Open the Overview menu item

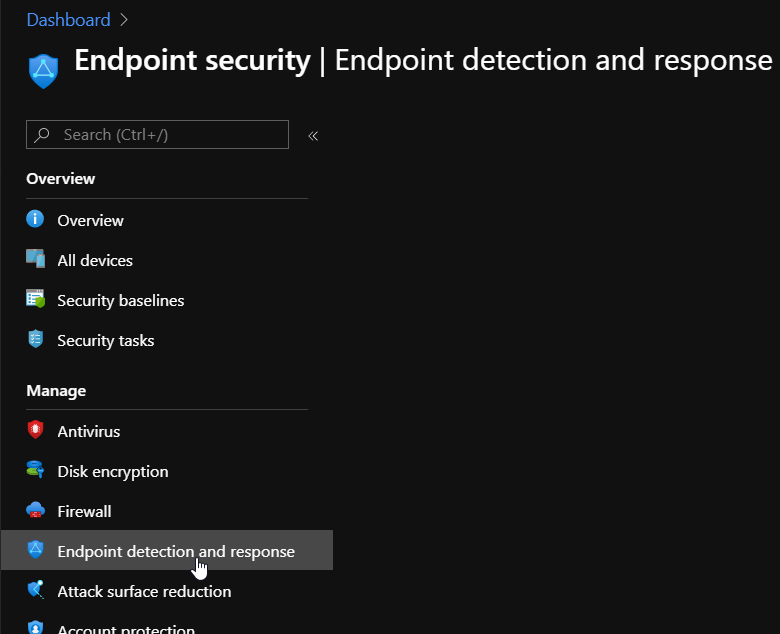click(90, 220)
